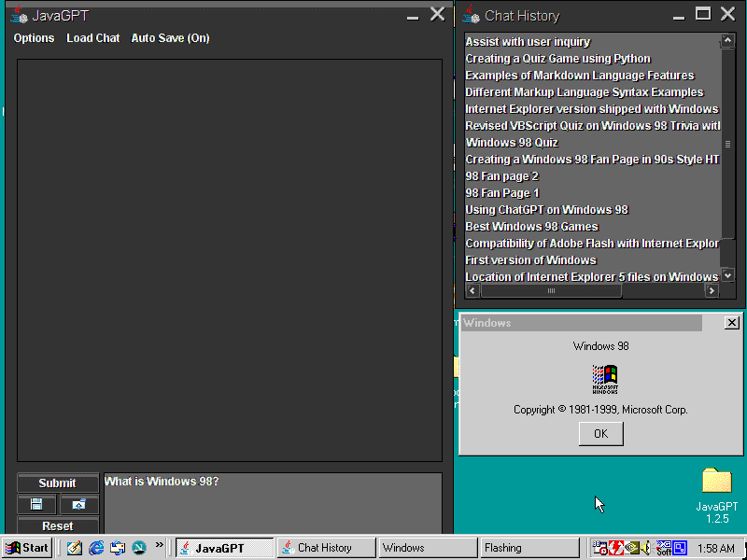Select '98 Fan Page 1' chat
The image size is (747, 560).
pos(593,193)
